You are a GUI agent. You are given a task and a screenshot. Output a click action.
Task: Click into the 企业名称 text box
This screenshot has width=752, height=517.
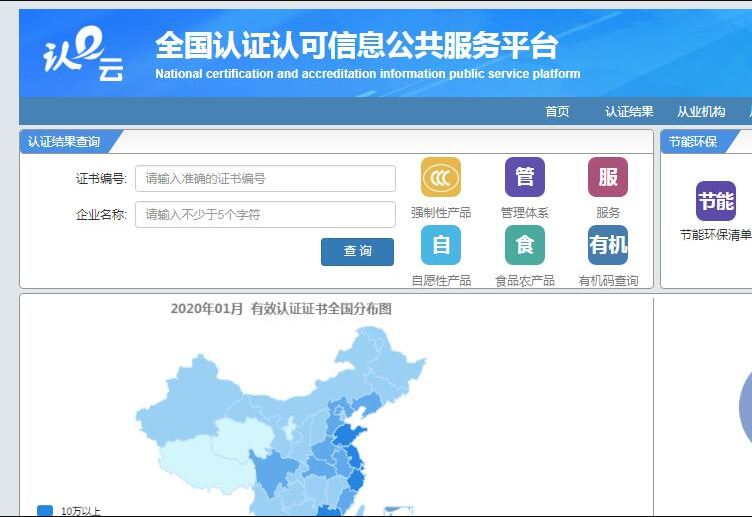265,215
